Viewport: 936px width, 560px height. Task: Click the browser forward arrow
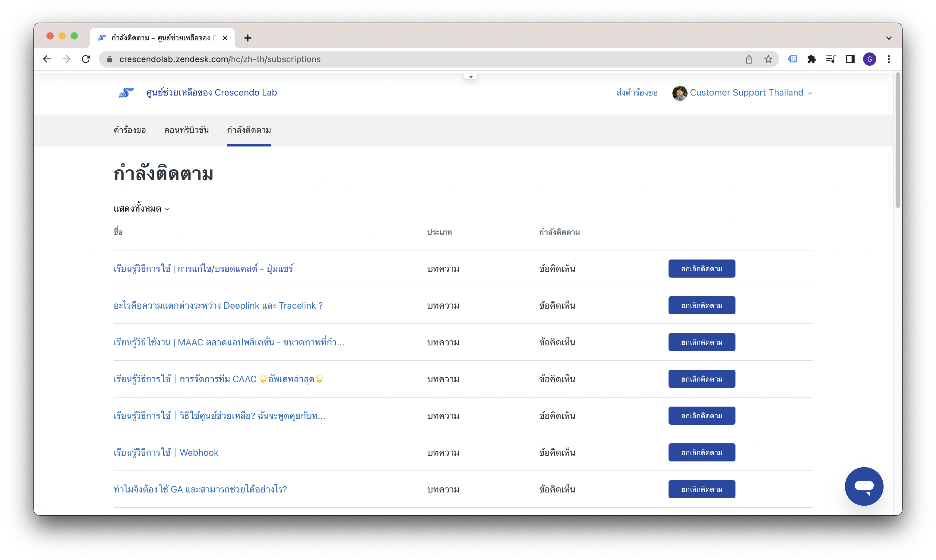[x=66, y=59]
